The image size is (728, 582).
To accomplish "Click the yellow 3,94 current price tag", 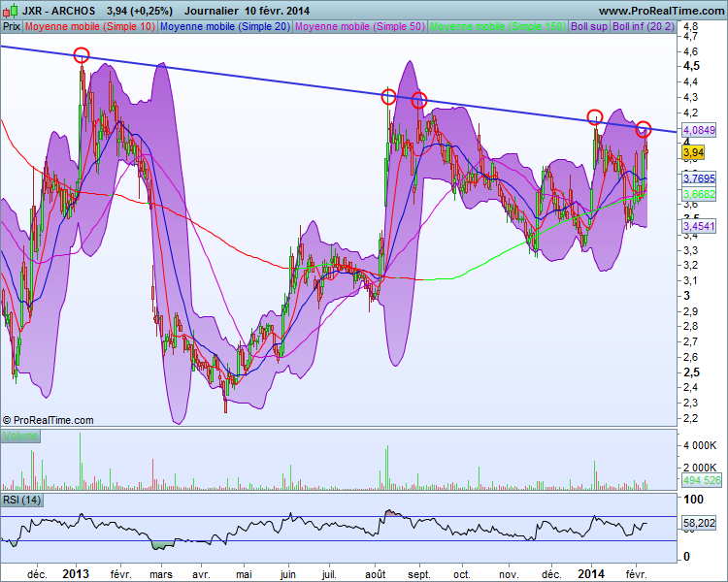I will [693, 151].
